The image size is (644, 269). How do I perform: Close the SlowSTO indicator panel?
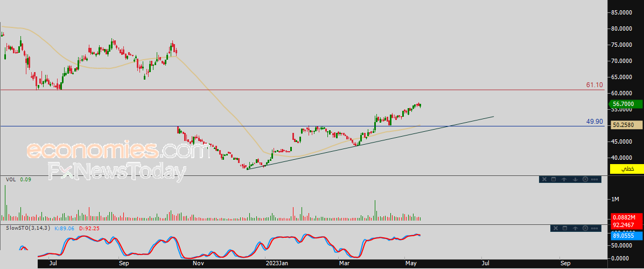point(555,228)
